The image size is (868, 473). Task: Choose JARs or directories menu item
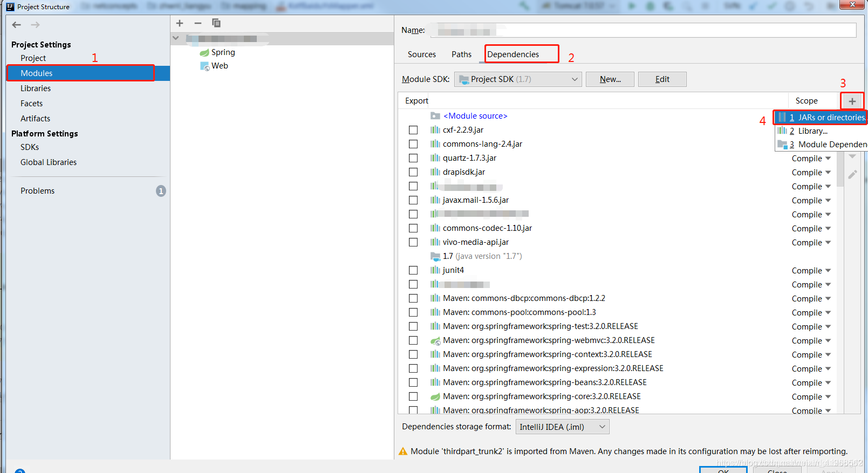pyautogui.click(x=821, y=117)
